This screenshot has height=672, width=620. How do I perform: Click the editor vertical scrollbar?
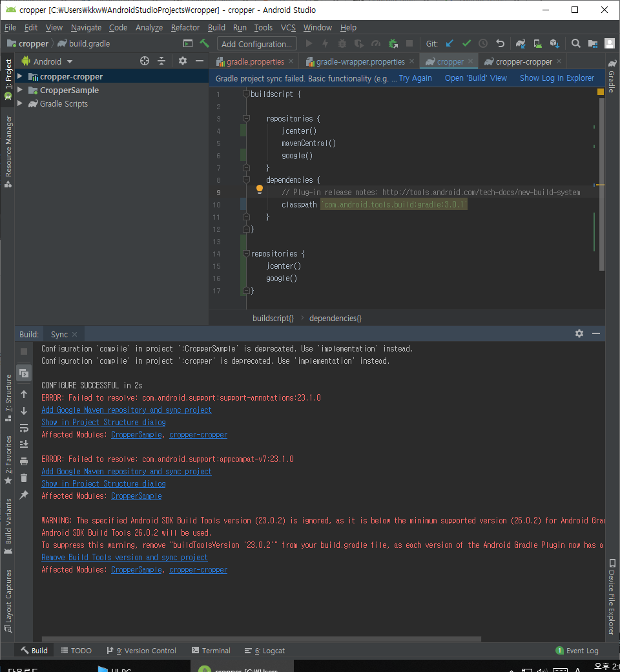point(601,184)
